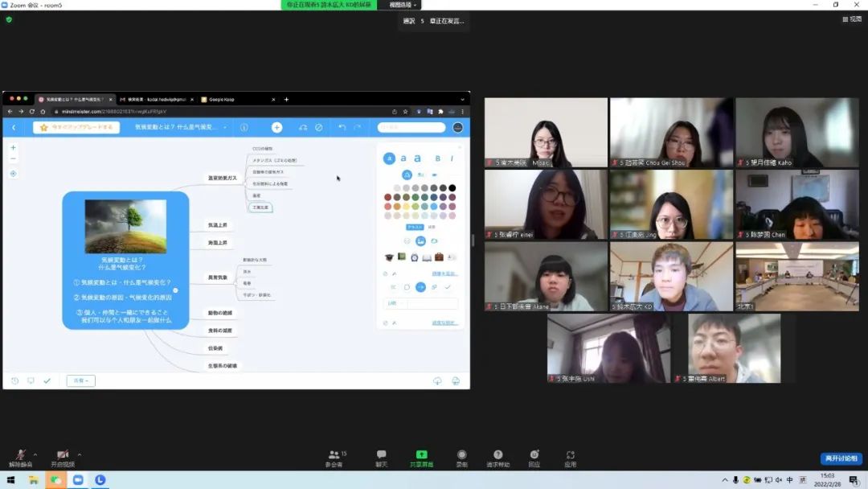
Task: Click the Ask for Help icon
Action: pyautogui.click(x=497, y=456)
